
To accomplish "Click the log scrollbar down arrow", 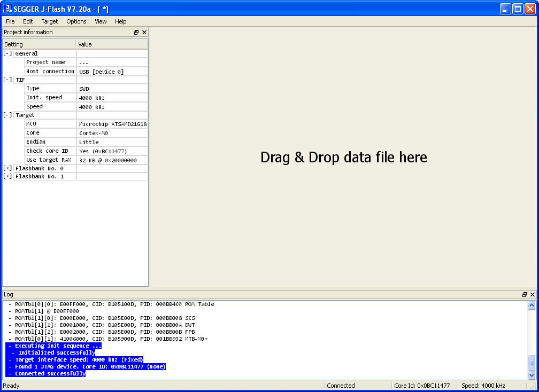I will point(532,375).
